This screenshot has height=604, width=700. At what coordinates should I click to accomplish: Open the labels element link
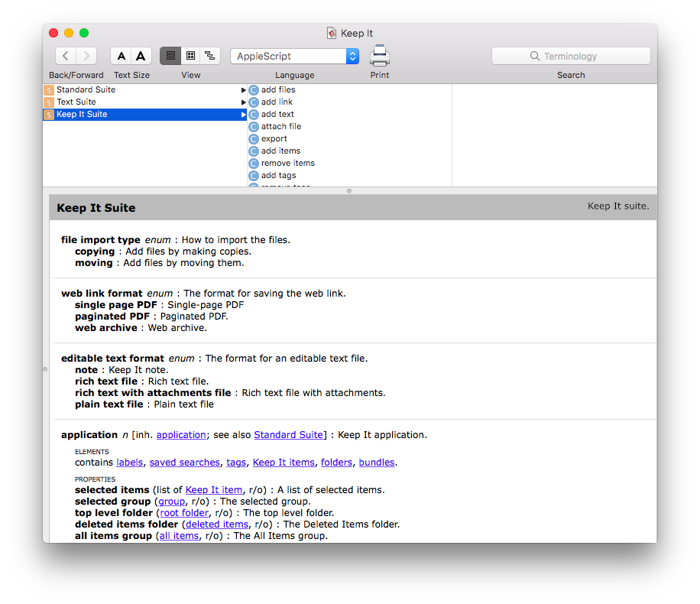click(129, 463)
